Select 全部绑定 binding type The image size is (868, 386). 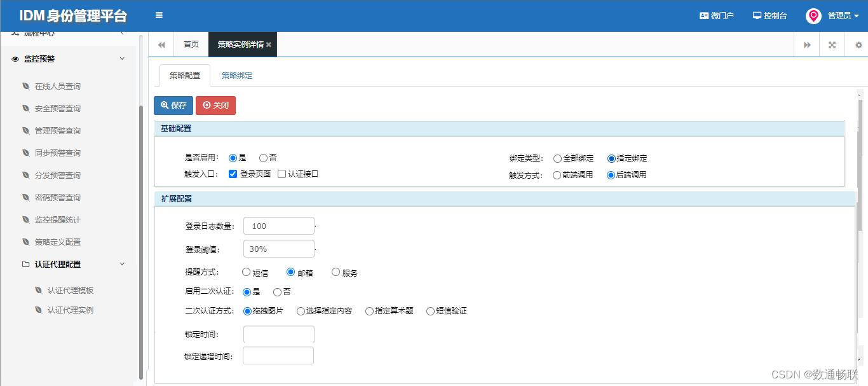(557, 158)
